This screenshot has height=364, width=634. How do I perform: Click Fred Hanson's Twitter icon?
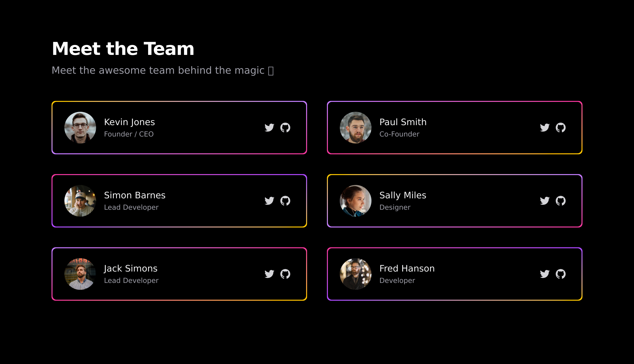(545, 274)
